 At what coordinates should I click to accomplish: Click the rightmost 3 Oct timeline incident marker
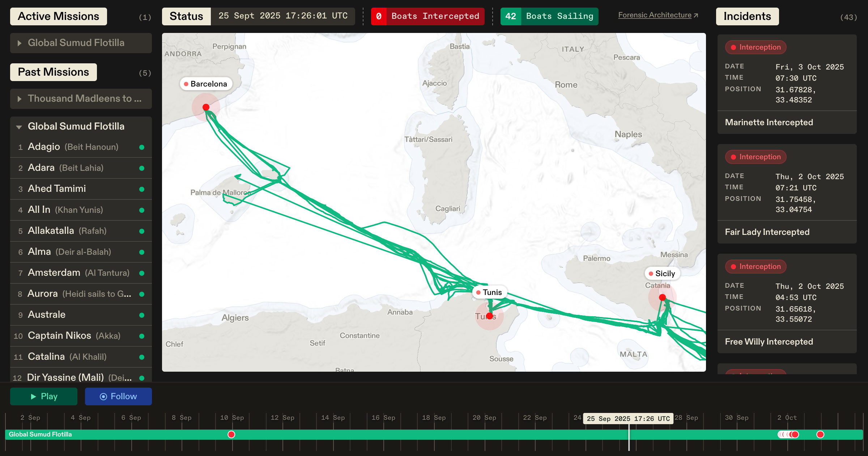click(820, 434)
